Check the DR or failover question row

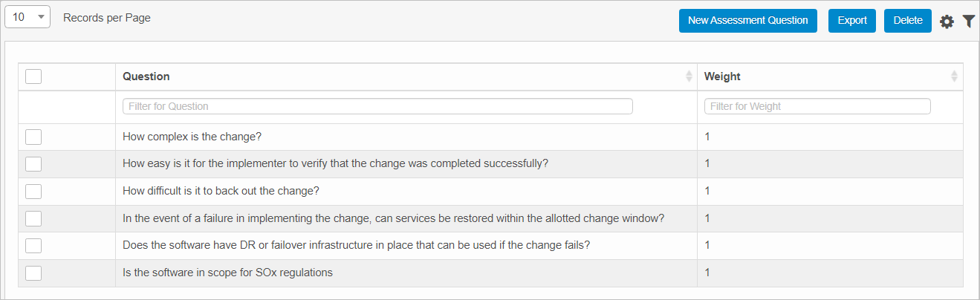tap(33, 245)
